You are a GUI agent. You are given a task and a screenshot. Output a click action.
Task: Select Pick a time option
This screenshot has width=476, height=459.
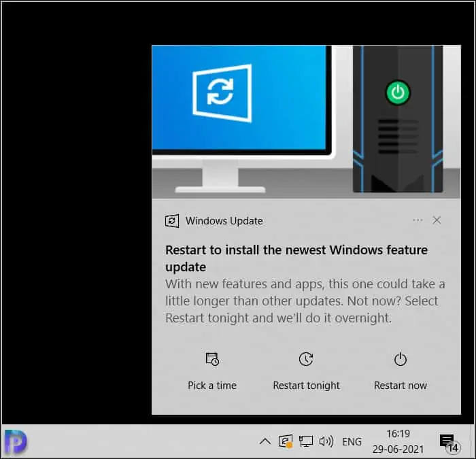(x=212, y=371)
